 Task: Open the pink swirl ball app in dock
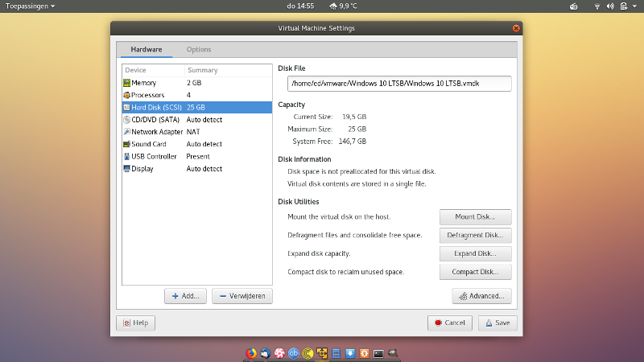(x=279, y=353)
